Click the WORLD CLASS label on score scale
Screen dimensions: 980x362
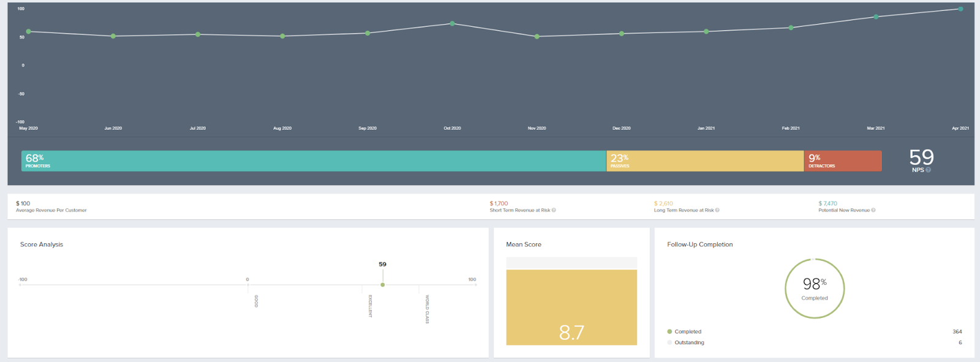(427, 309)
